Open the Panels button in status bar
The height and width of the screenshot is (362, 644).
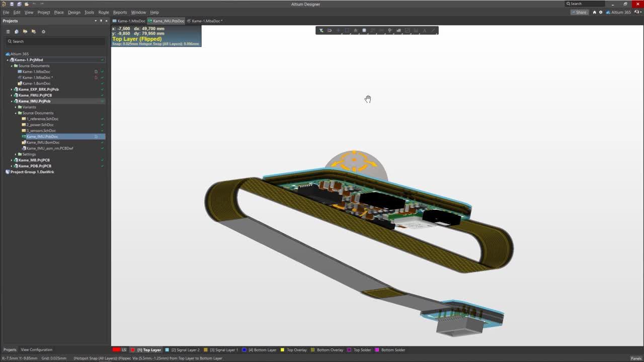coord(635,358)
